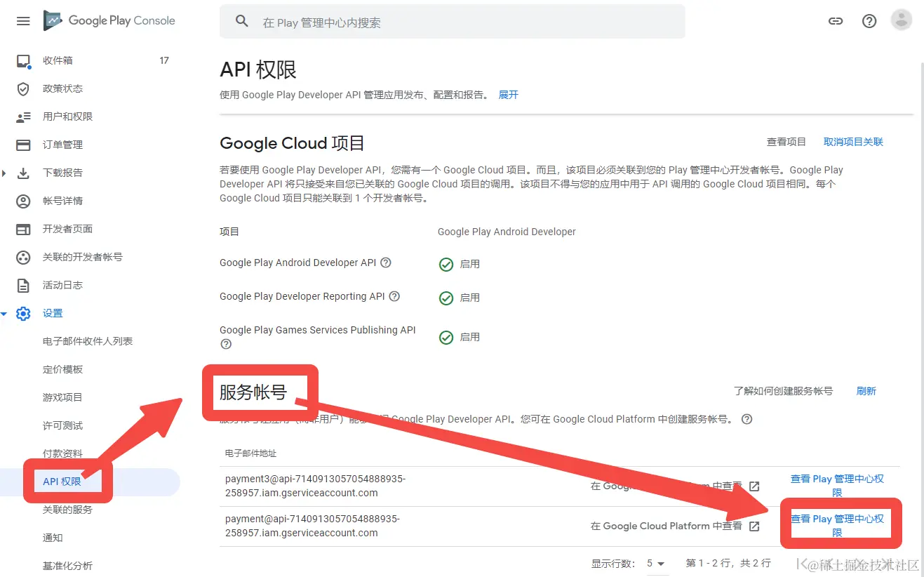This screenshot has height=577, width=924.
Task: Click the document icon for 活动日志
Action: pos(23,285)
